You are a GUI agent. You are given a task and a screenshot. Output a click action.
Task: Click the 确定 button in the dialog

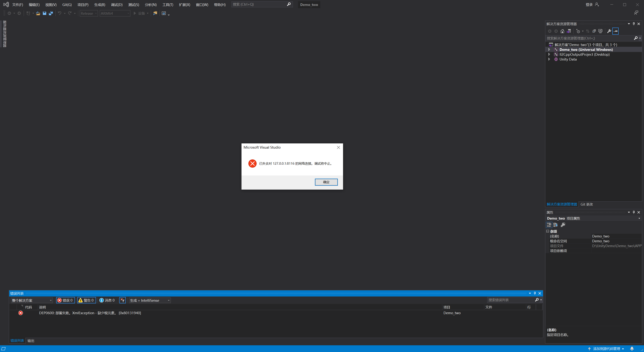[x=326, y=182]
